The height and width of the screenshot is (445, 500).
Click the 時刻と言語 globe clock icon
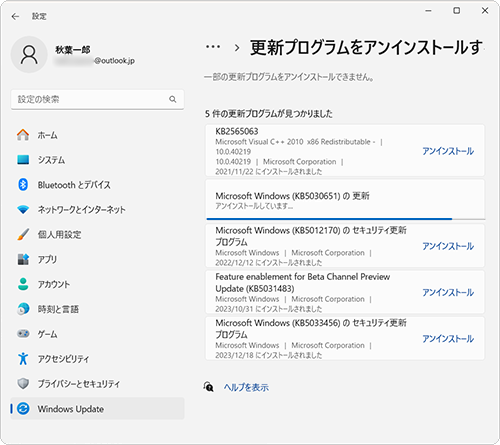point(23,309)
